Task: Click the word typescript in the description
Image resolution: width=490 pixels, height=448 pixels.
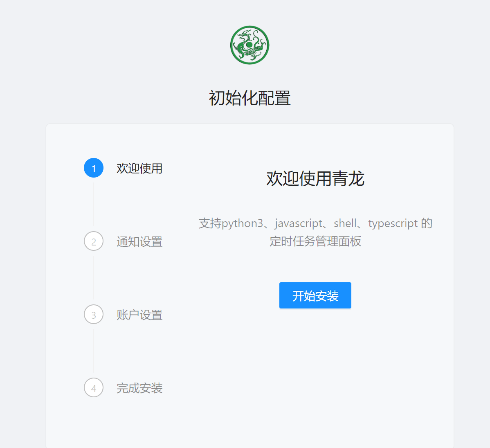Action: click(393, 223)
